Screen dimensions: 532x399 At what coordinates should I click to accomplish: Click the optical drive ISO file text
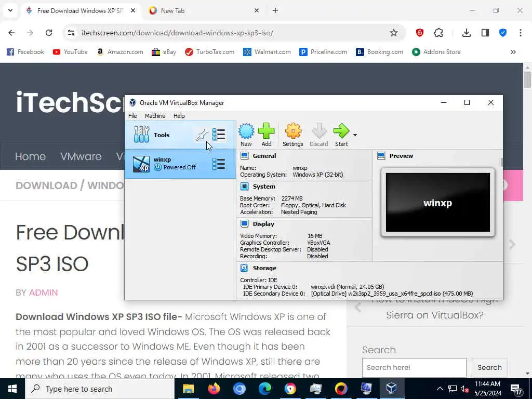coord(392,294)
